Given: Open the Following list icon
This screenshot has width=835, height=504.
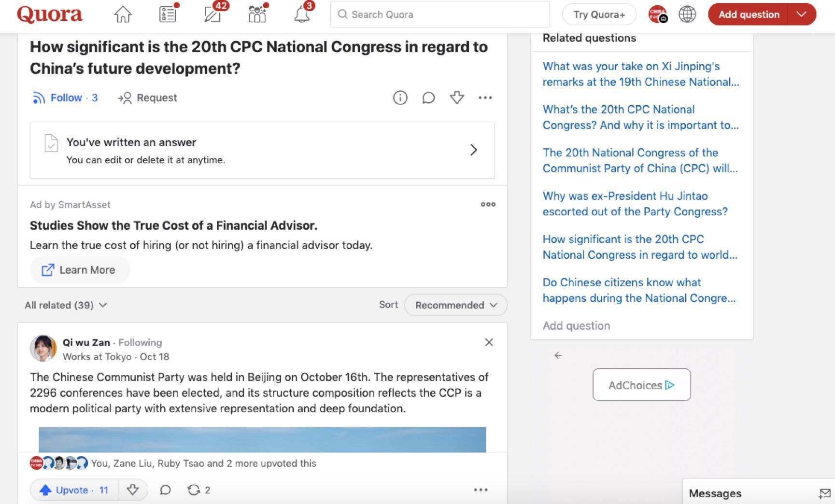Looking at the screenshot, I should click(x=168, y=14).
